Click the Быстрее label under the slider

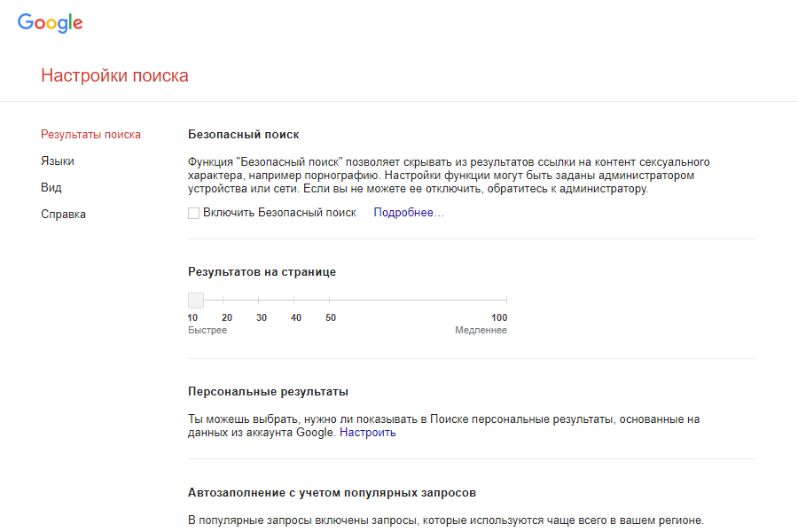tap(207, 331)
